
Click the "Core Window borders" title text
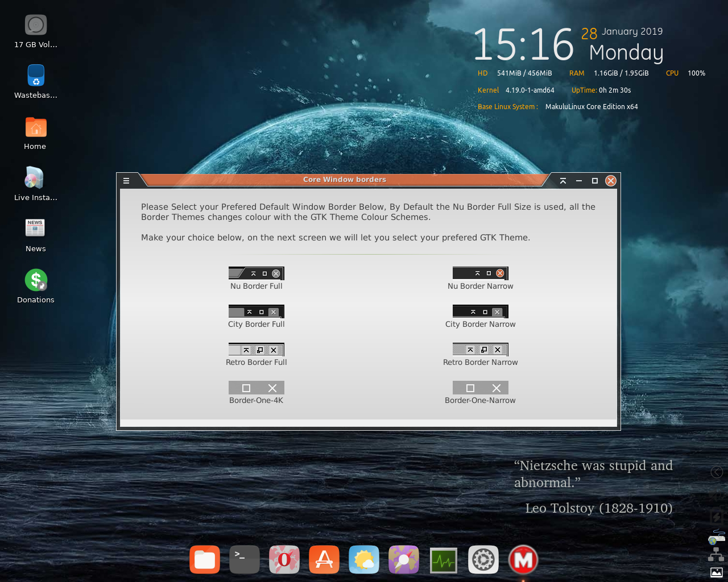coord(345,180)
